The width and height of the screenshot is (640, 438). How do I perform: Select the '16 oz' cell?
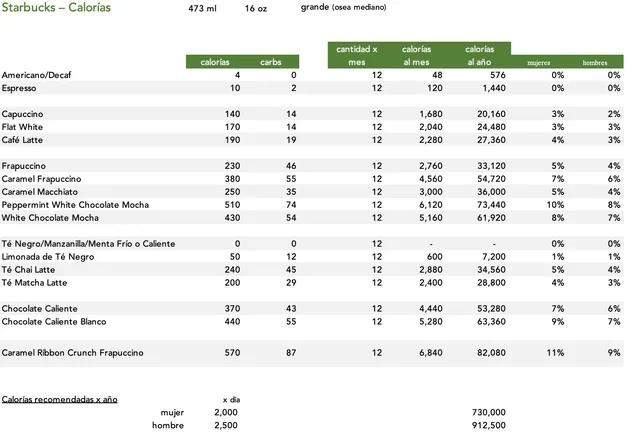(x=256, y=8)
